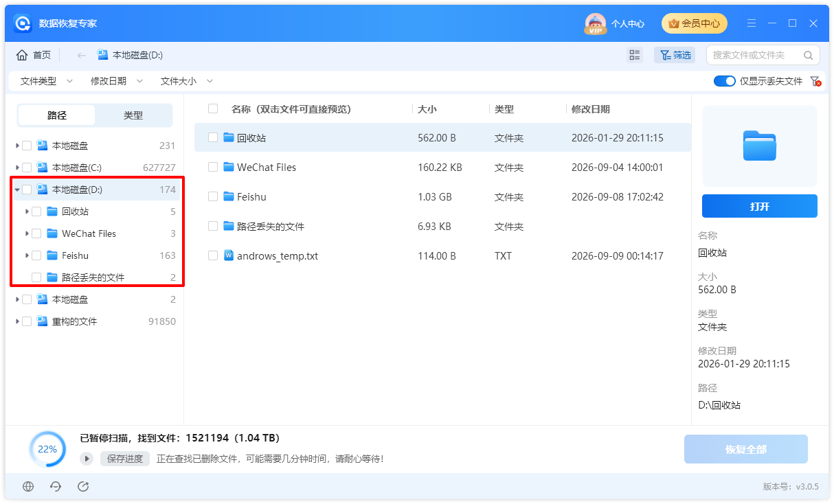The image size is (834, 504).
Task: Expand the 本地磁盘 231 tree node
Action: [17, 146]
